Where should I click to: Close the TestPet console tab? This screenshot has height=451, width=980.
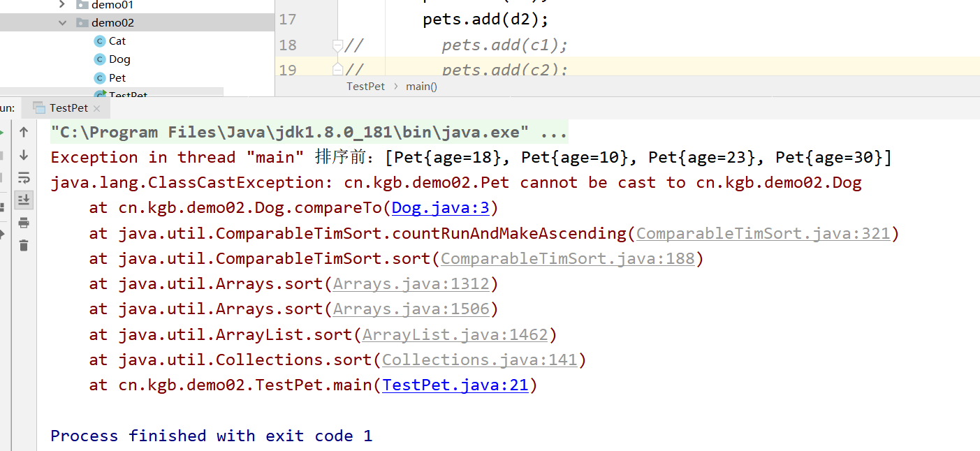tap(97, 108)
